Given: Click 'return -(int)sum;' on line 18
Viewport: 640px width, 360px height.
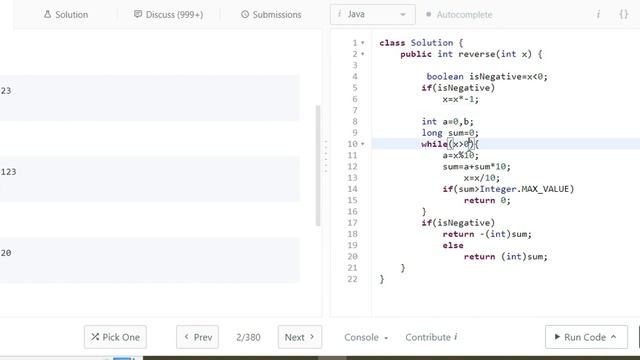Looking at the screenshot, I should [487, 234].
